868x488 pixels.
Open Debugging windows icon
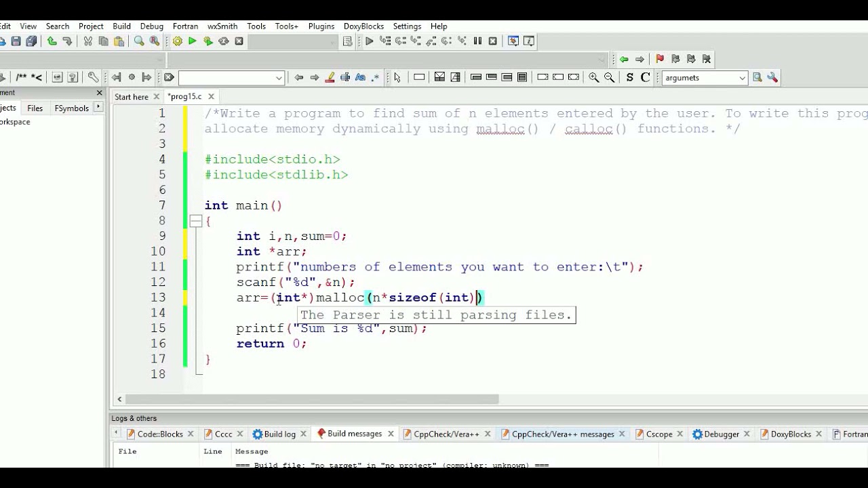(x=513, y=41)
